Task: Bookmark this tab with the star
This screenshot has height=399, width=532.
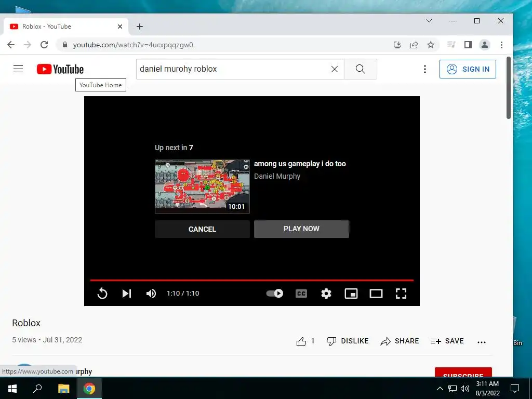Action: click(431, 45)
